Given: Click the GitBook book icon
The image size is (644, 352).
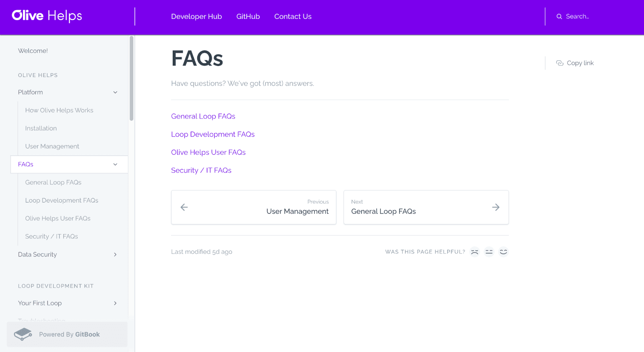Looking at the screenshot, I should (23, 334).
